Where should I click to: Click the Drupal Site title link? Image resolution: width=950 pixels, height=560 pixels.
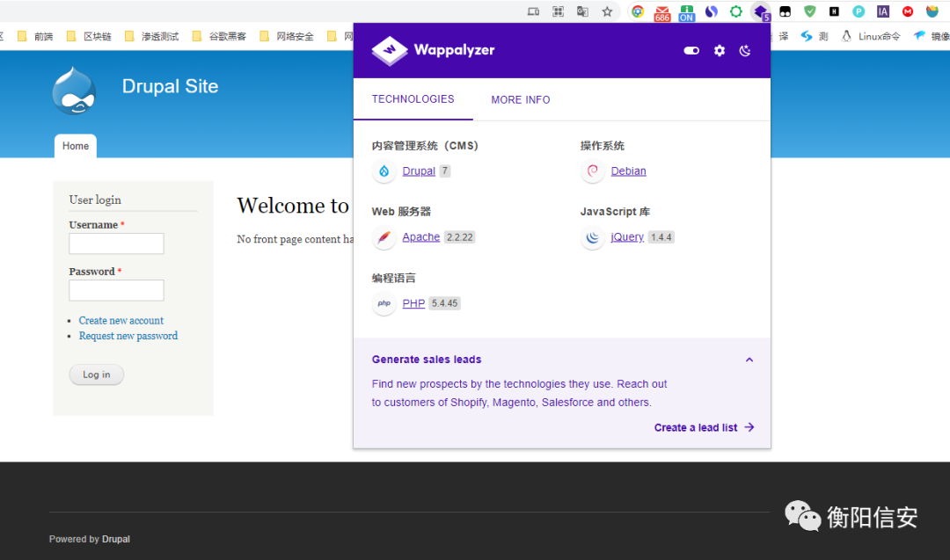171,86
